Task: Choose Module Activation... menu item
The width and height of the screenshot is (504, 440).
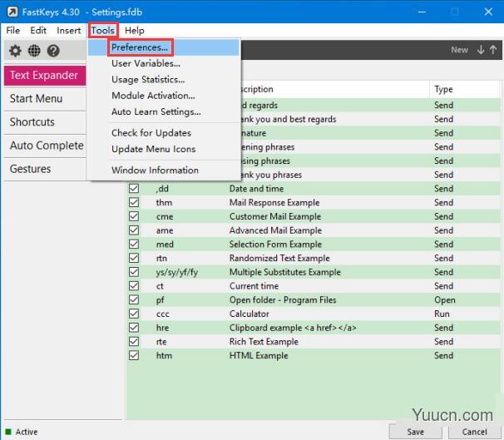Action: 164,96
